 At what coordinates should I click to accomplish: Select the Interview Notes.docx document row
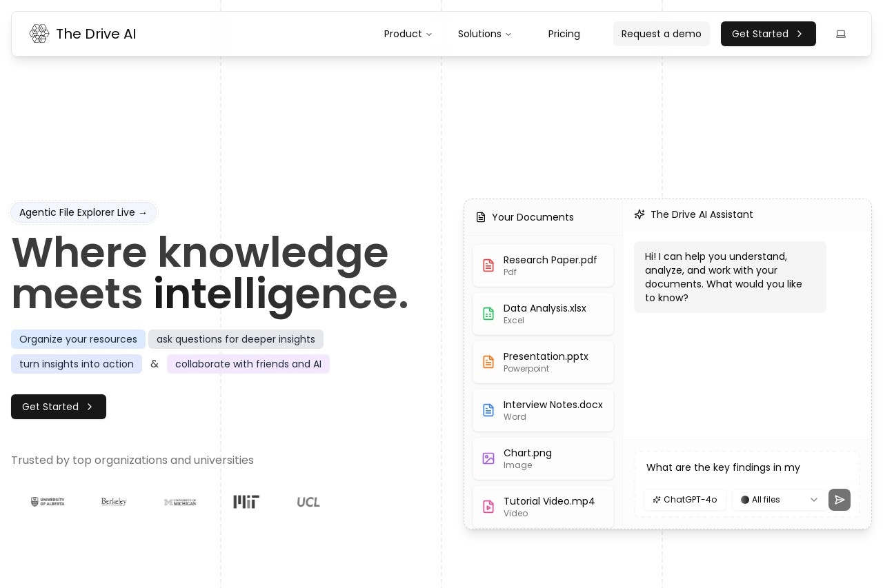click(543, 410)
